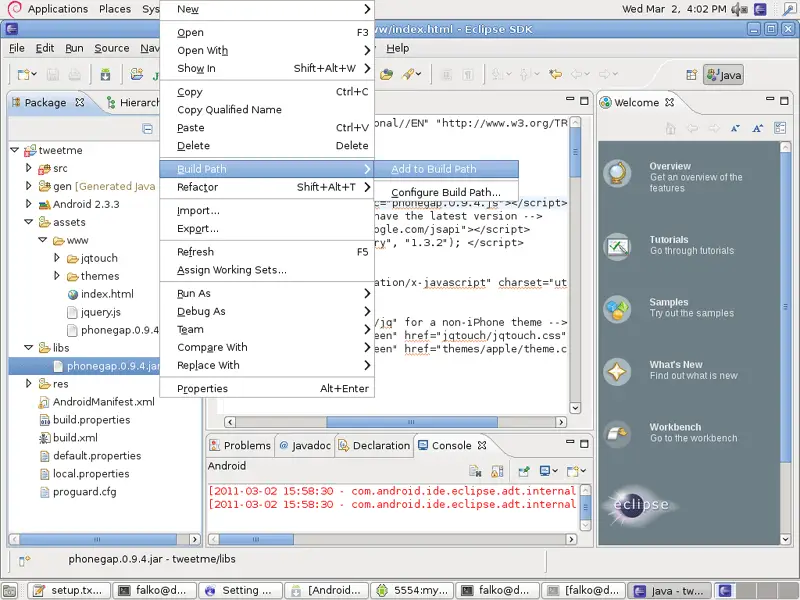Switch to the Declaration tab
The image size is (800, 600).
point(374,445)
